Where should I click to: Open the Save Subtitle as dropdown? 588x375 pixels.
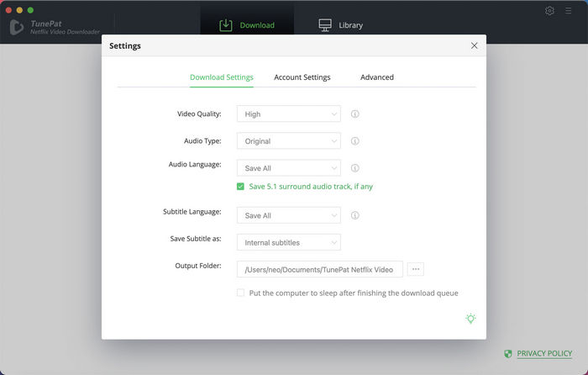[x=289, y=242]
